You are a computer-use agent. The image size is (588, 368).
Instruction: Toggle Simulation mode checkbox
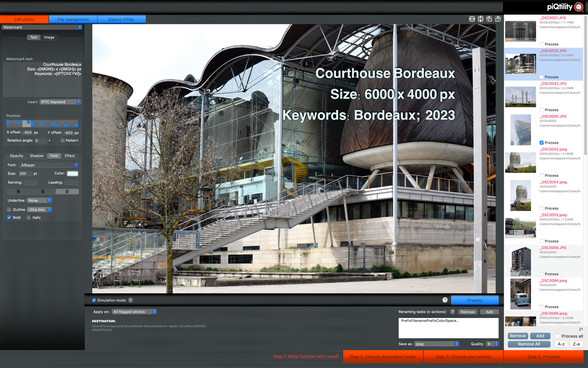tap(94, 300)
